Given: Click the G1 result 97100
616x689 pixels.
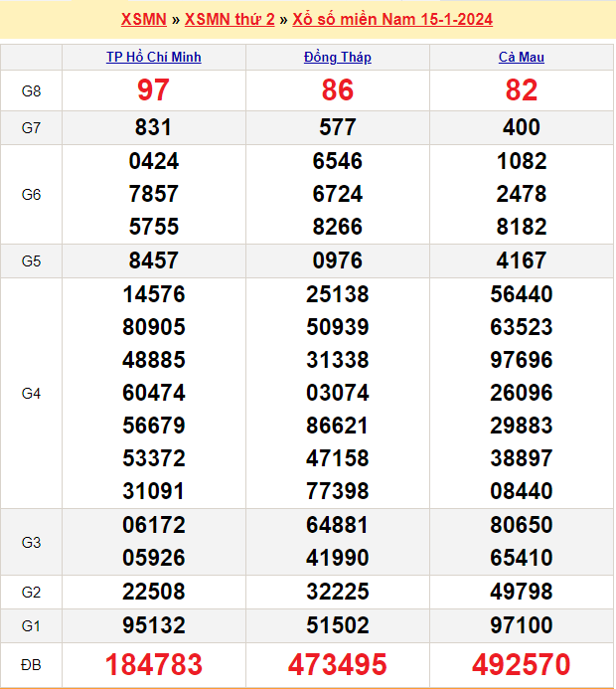Looking at the screenshot, I should (522, 625).
